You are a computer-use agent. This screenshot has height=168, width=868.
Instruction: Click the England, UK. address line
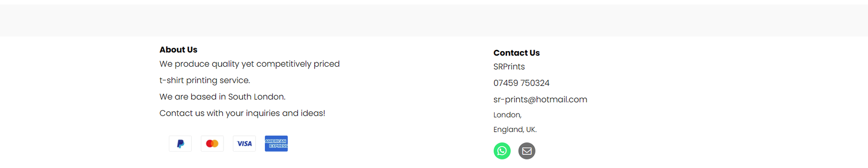tap(515, 129)
